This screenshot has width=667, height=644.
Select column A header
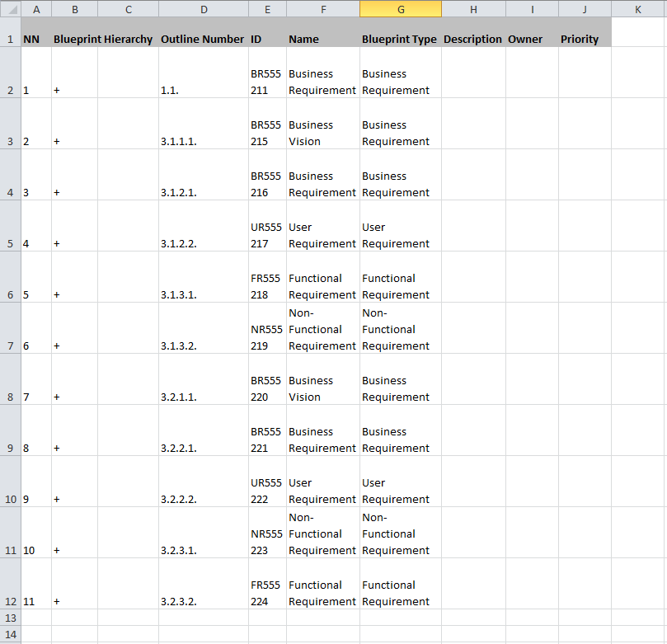tap(36, 9)
